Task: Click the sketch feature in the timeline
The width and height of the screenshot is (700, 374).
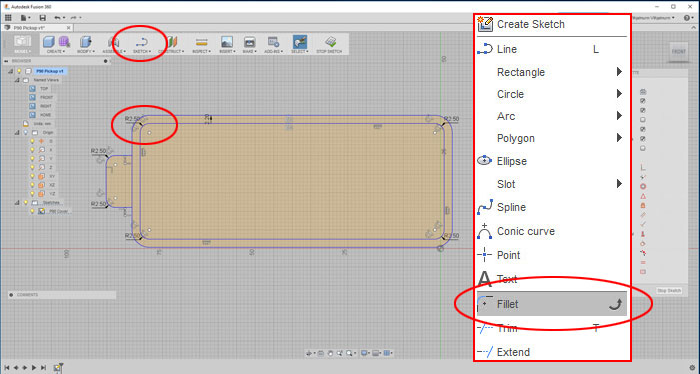Action: 58,368
